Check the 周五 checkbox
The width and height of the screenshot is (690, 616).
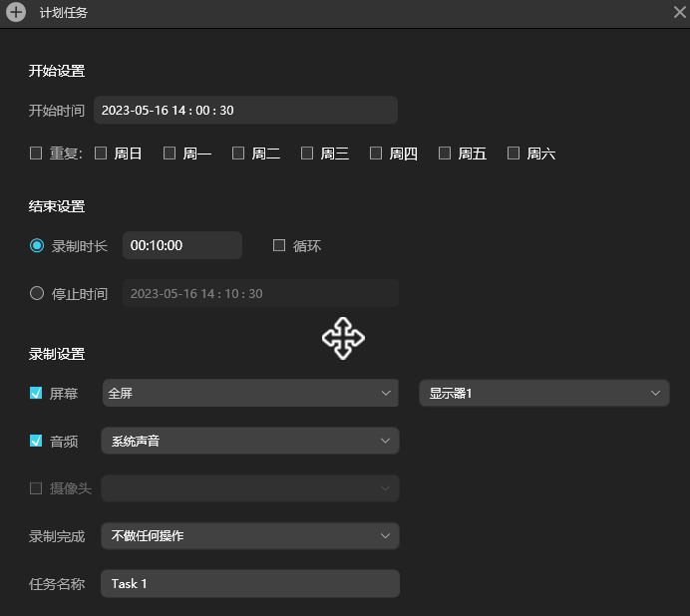tap(445, 154)
